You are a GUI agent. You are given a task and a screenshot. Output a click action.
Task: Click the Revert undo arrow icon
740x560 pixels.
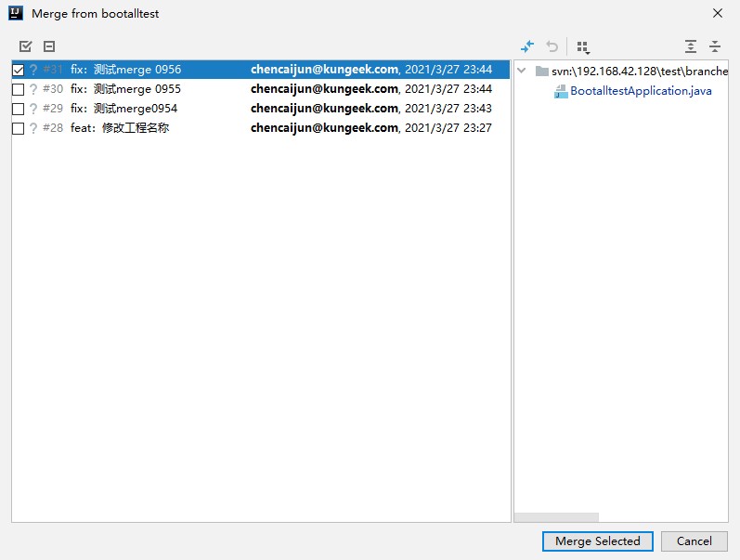(x=552, y=46)
